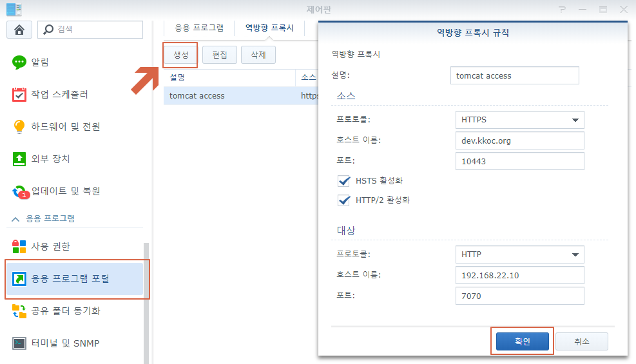Click the 확인 confirm button
636x364 pixels.
point(522,341)
